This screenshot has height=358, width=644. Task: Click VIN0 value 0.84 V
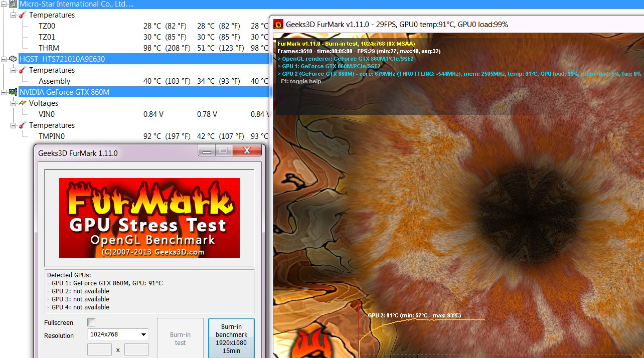[153, 114]
